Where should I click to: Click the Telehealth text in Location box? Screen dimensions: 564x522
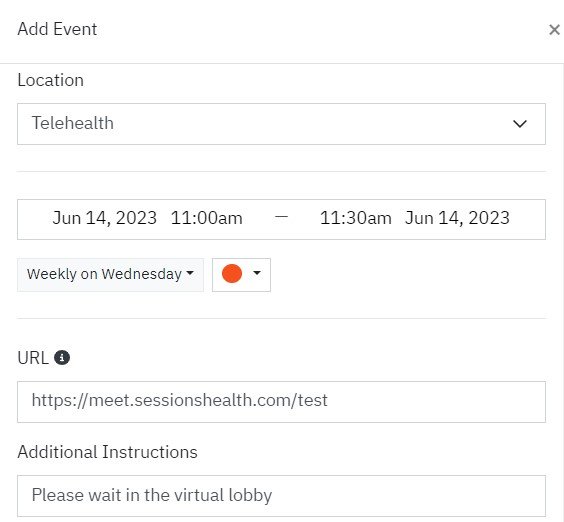coord(73,123)
